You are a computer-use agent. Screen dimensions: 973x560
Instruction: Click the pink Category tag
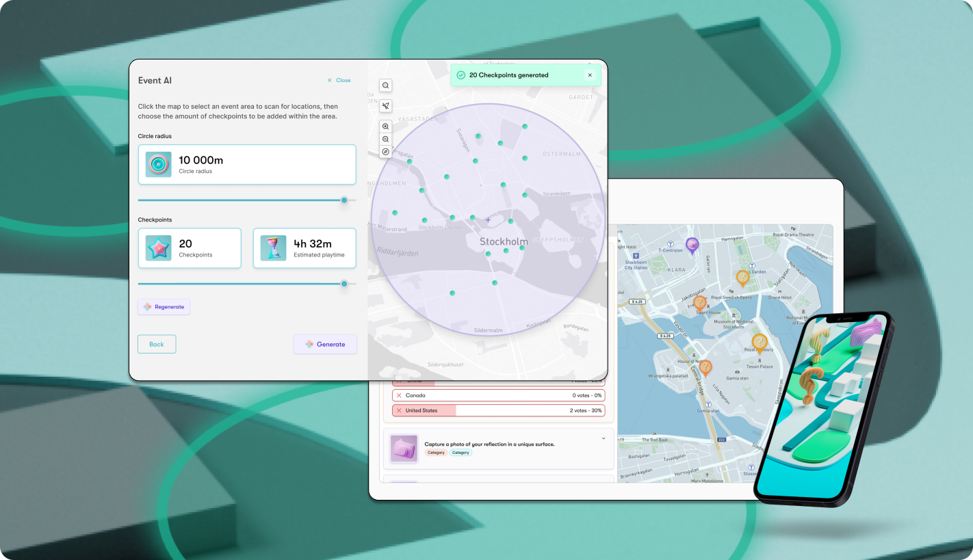pyautogui.click(x=436, y=453)
